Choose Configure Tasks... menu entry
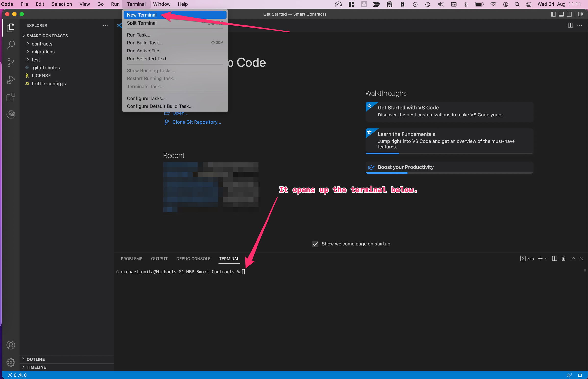Viewport: 588px width, 379px height. (175, 98)
